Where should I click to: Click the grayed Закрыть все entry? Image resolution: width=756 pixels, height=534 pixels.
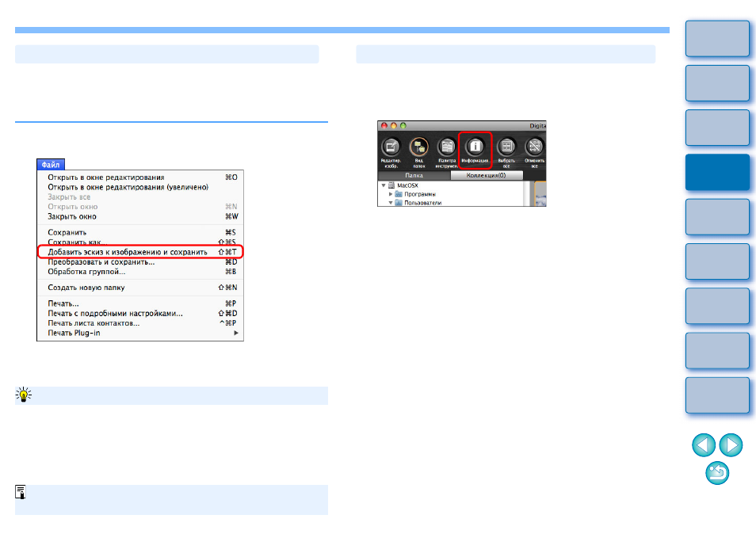point(140,196)
